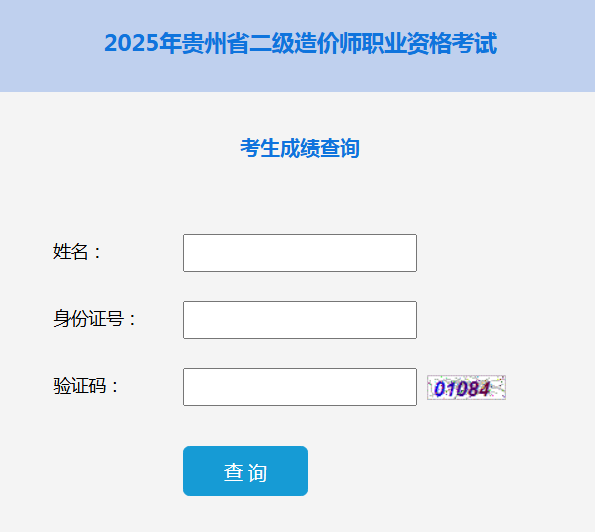Place cursor in name box beside 姓名
The height and width of the screenshot is (532, 595).
pos(300,253)
